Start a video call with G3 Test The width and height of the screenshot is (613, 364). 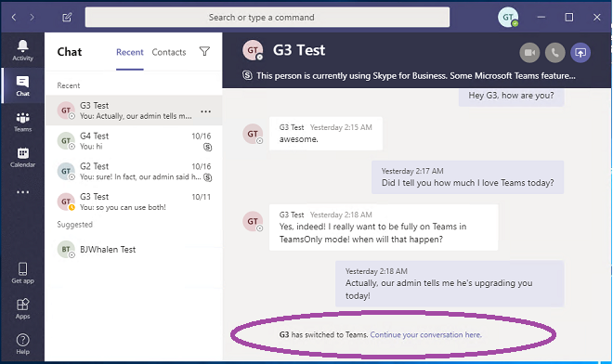[x=529, y=52]
